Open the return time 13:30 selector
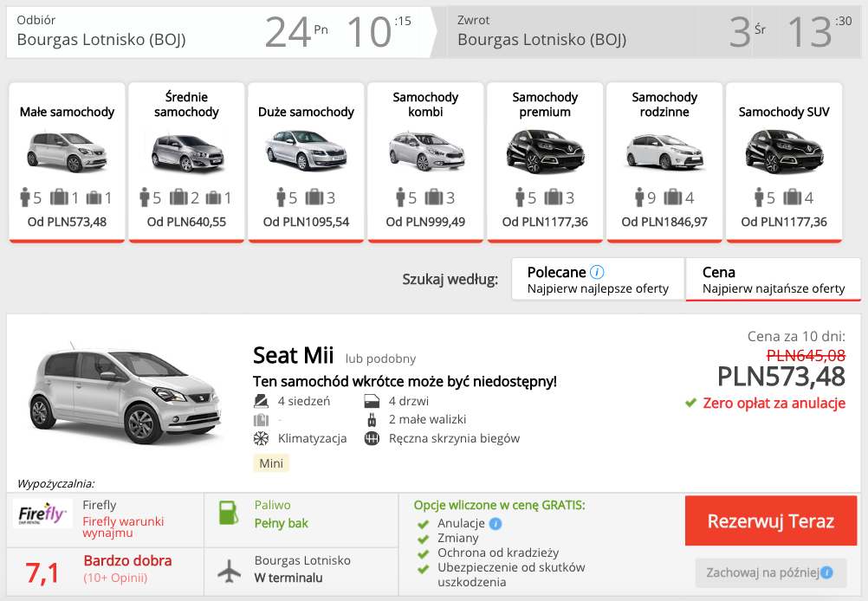The width and height of the screenshot is (868, 601). [x=819, y=32]
